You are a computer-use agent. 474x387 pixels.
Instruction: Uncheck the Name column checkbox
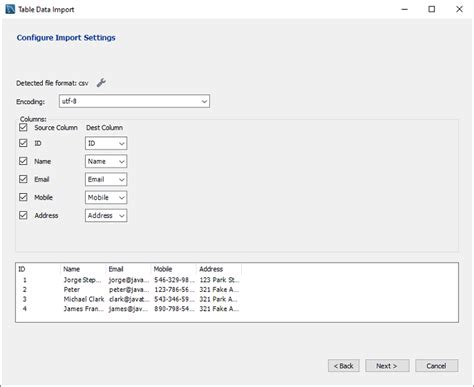(x=23, y=161)
